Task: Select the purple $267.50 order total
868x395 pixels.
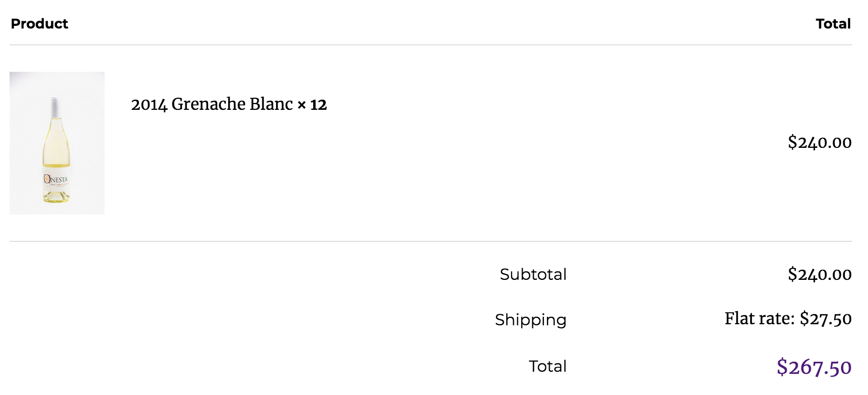Action: pyautogui.click(x=814, y=366)
